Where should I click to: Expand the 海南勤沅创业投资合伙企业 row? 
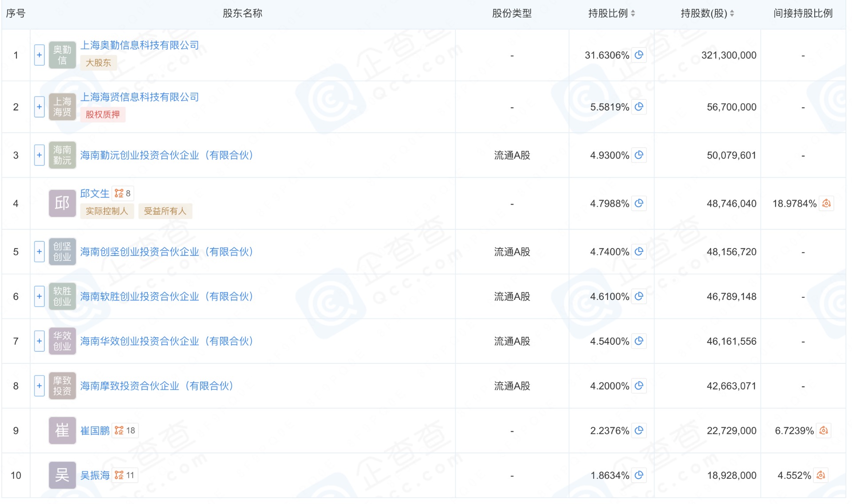click(x=39, y=155)
